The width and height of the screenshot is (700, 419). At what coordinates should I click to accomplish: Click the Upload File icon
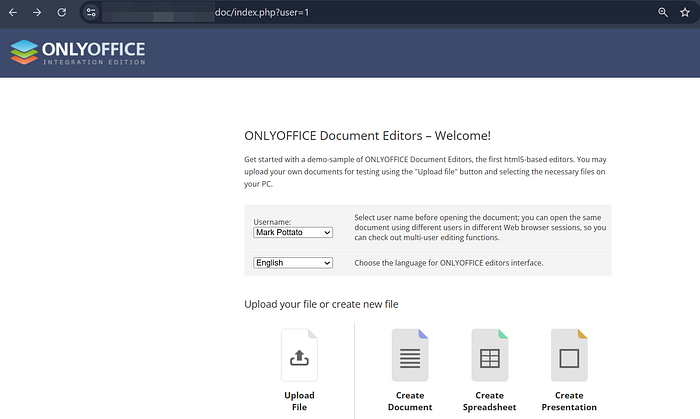(299, 355)
